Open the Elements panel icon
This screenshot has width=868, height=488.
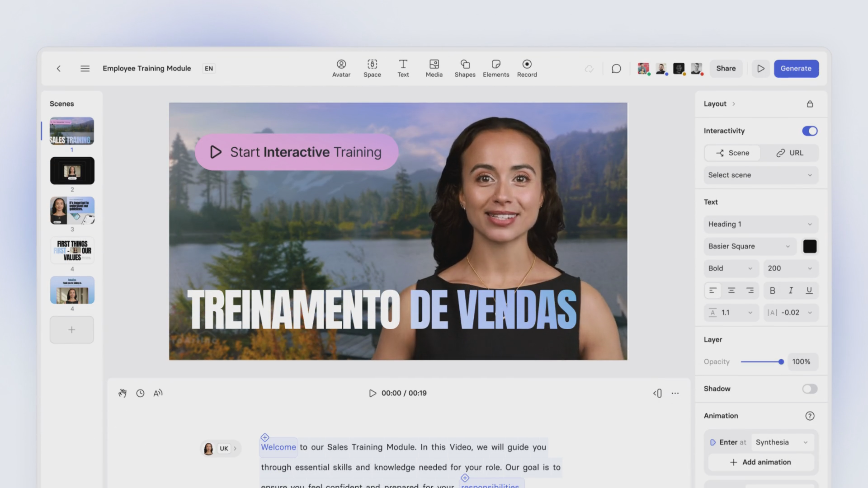click(x=496, y=64)
